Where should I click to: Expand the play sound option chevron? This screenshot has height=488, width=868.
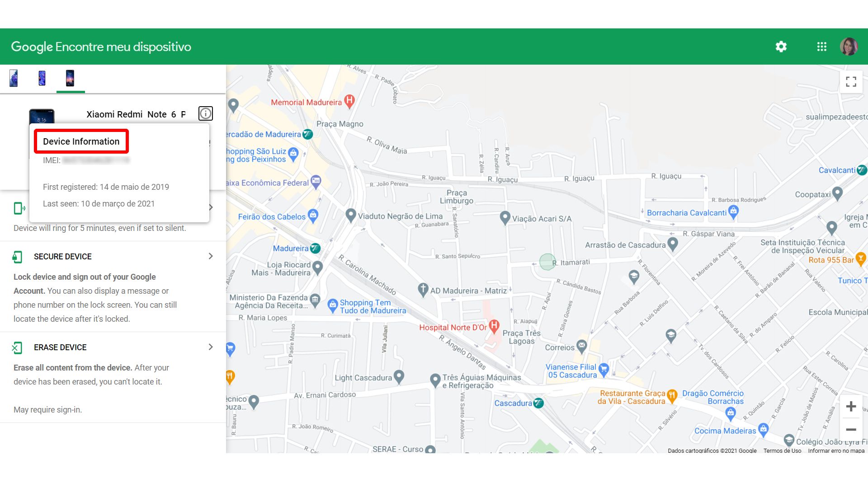(x=211, y=207)
